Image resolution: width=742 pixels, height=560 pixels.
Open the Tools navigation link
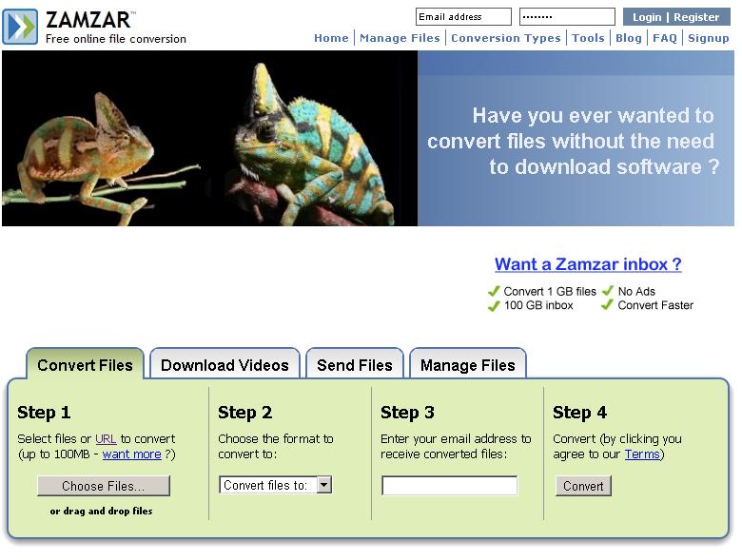click(588, 38)
